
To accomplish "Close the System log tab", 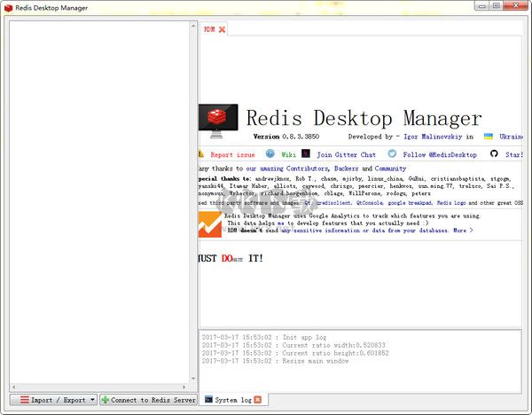I will pos(258,400).
